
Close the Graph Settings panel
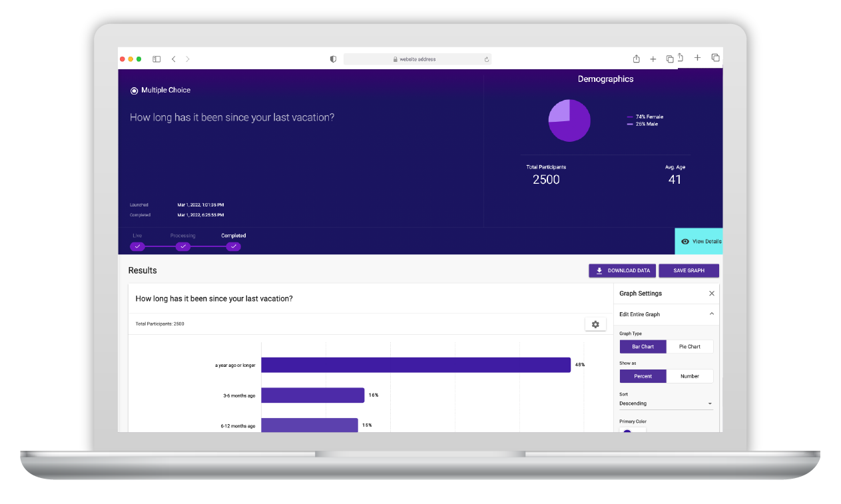712,294
